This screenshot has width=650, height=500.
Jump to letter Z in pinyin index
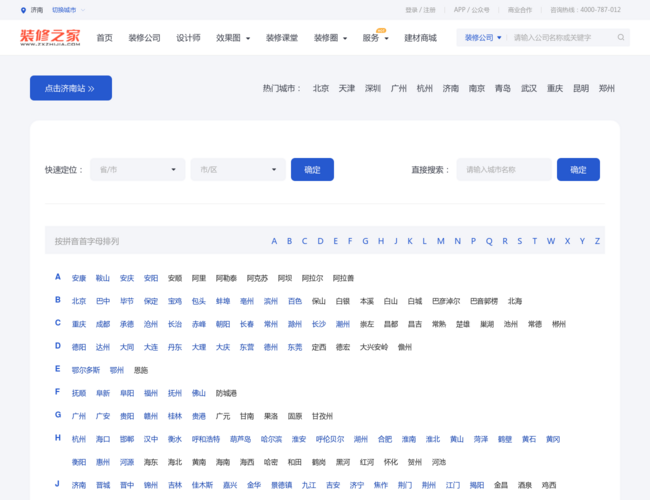point(597,241)
